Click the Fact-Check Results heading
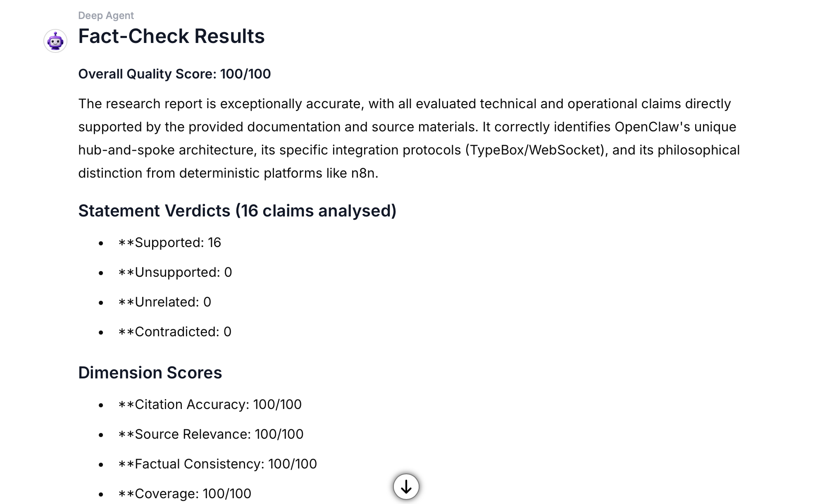This screenshot has height=504, width=815. click(171, 36)
